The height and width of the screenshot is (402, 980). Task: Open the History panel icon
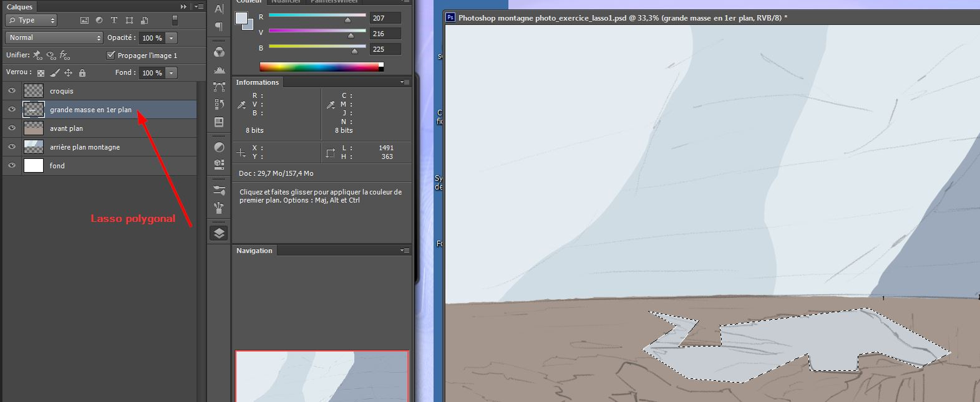[x=219, y=104]
